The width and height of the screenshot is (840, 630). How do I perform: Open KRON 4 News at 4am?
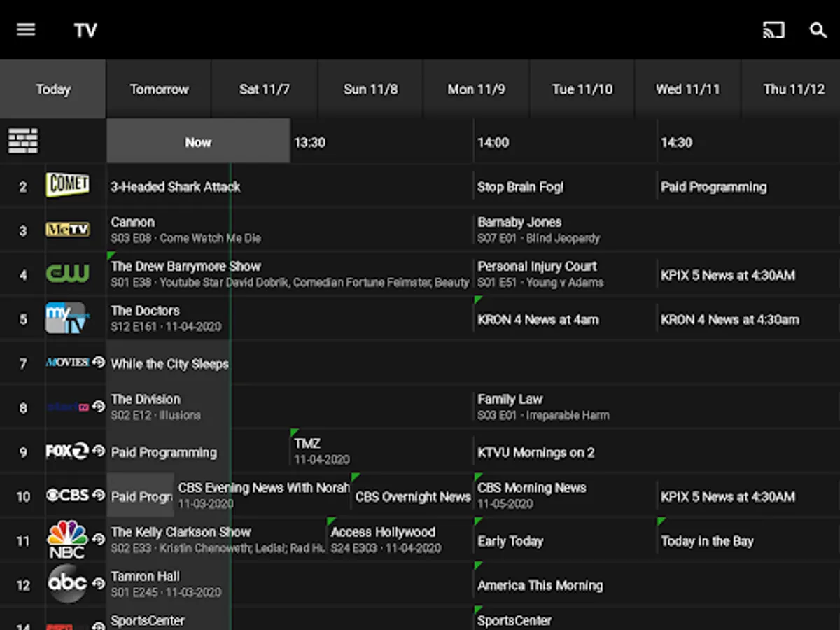565,318
